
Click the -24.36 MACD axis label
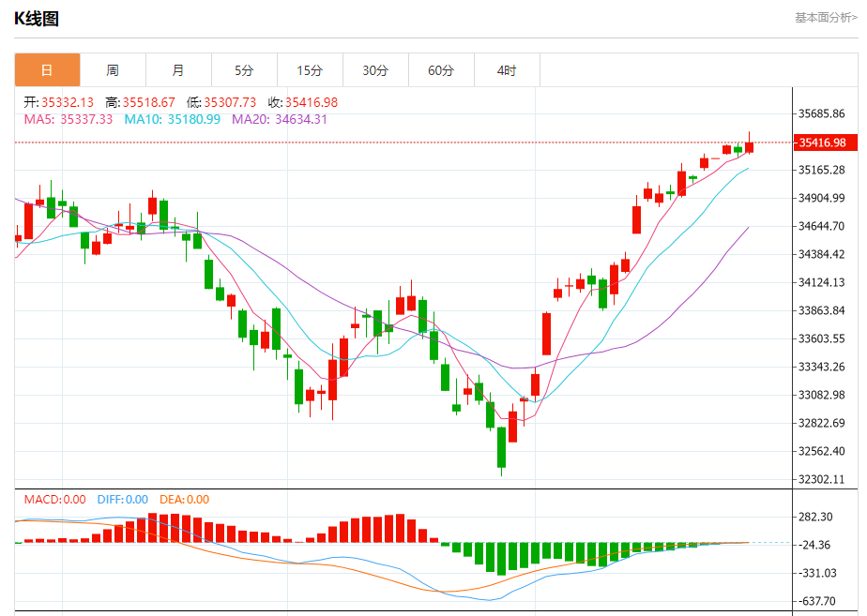click(x=814, y=546)
